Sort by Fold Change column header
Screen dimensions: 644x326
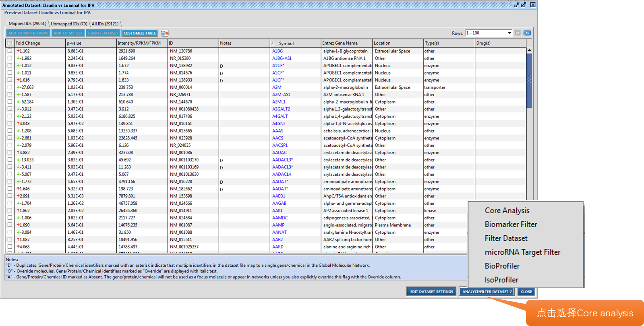39,43
